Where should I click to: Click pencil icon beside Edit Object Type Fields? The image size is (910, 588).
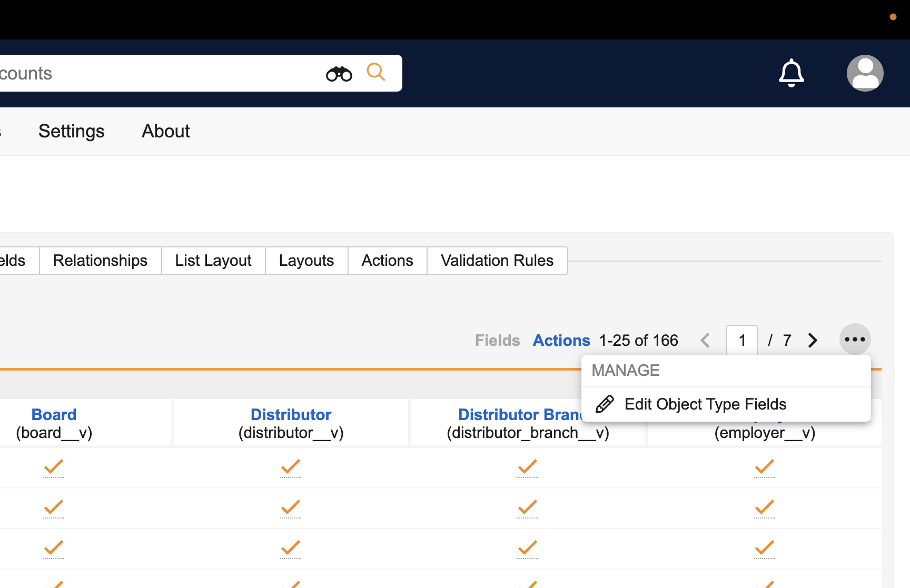coord(604,404)
